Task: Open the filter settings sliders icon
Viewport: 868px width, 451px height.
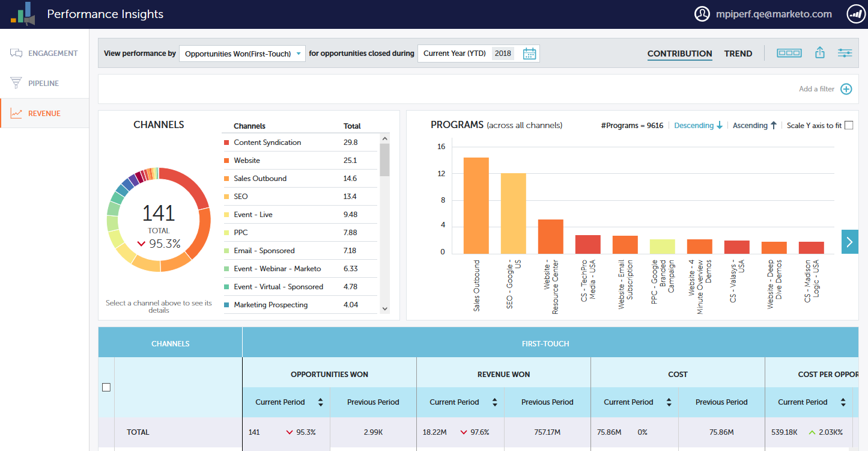Action: [x=845, y=53]
